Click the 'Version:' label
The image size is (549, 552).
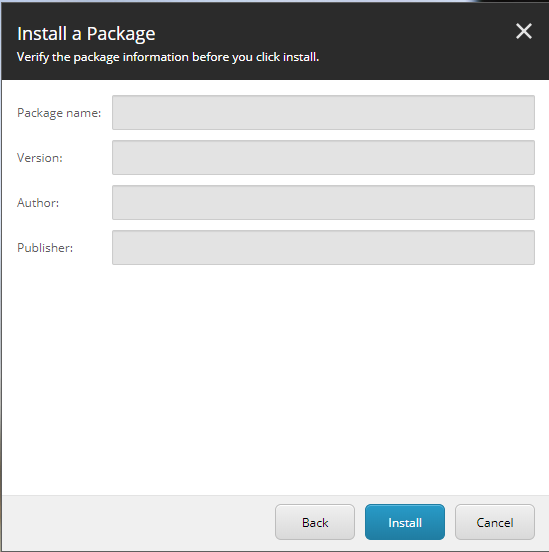(40, 158)
